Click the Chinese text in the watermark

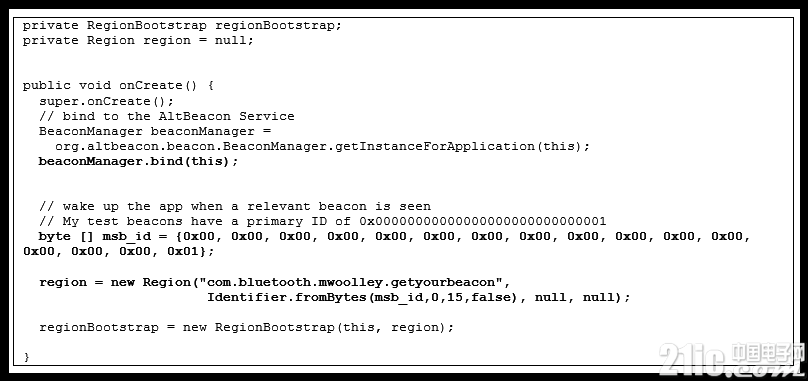[x=768, y=354]
